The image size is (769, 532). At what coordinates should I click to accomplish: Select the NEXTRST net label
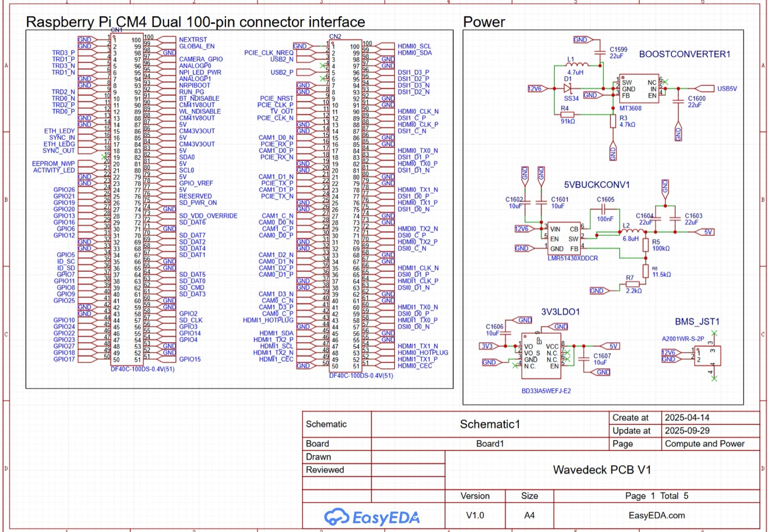193,39
